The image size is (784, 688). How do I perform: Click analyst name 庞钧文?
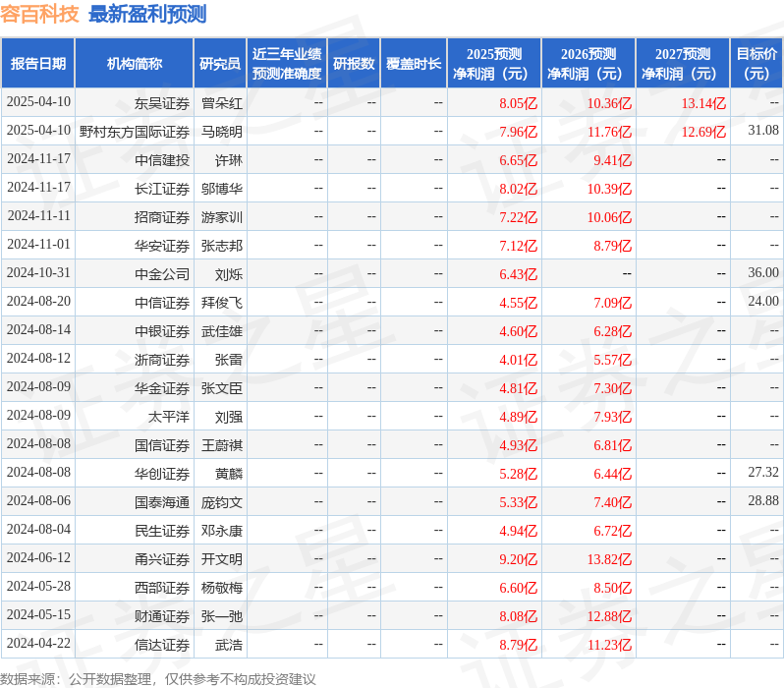[x=222, y=502]
